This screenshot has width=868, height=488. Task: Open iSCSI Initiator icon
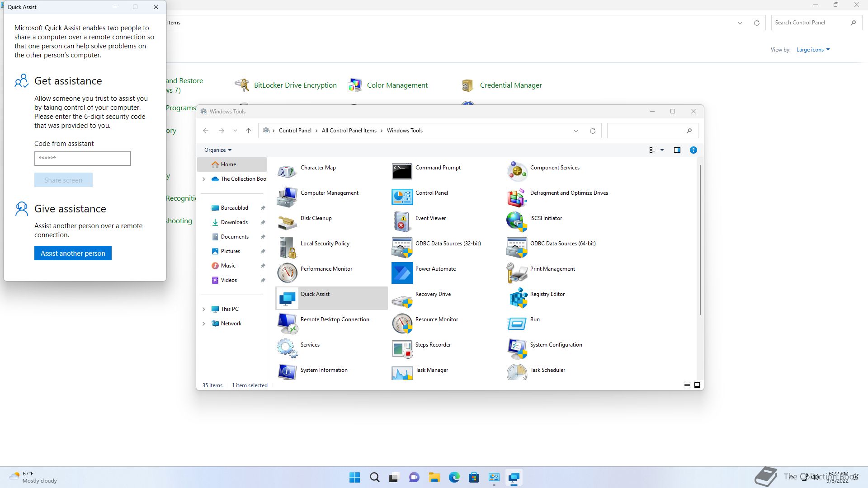click(517, 222)
